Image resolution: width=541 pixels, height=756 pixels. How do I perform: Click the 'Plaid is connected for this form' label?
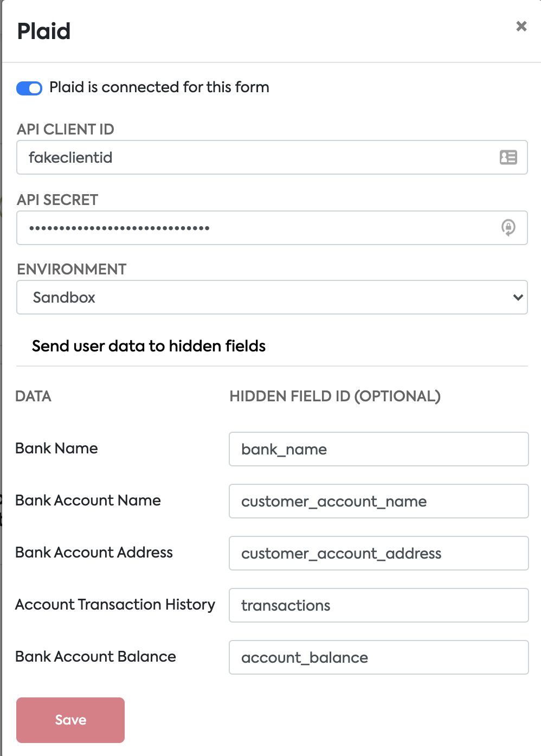click(159, 87)
